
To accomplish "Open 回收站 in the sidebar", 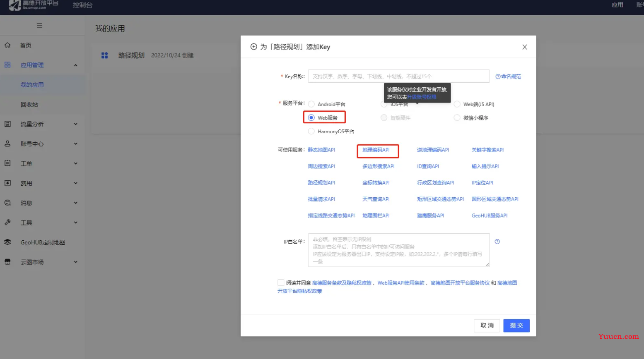I will coord(29,105).
